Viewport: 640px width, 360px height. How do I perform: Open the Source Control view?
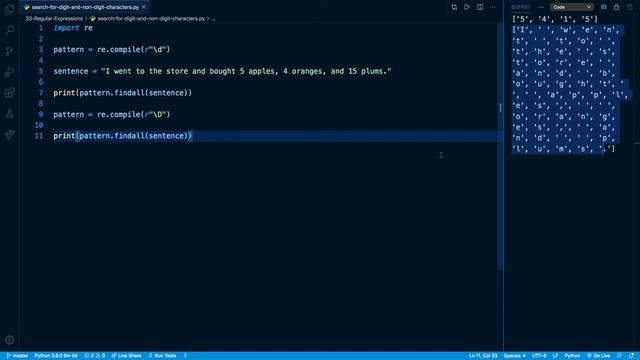coord(9,51)
